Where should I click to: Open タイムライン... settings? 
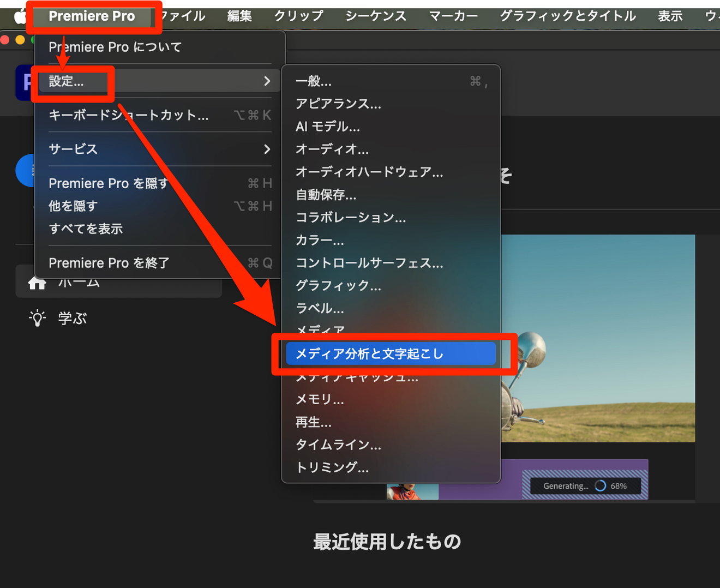[391, 445]
